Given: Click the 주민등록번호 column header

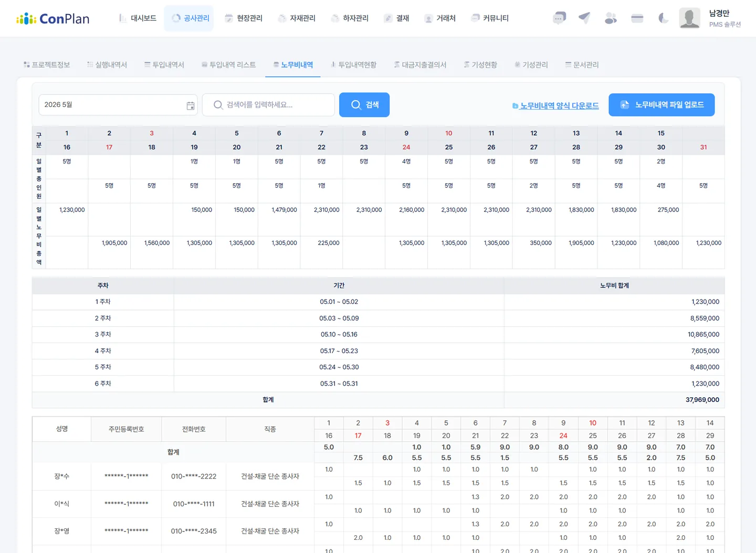Looking at the screenshot, I should (x=126, y=429).
